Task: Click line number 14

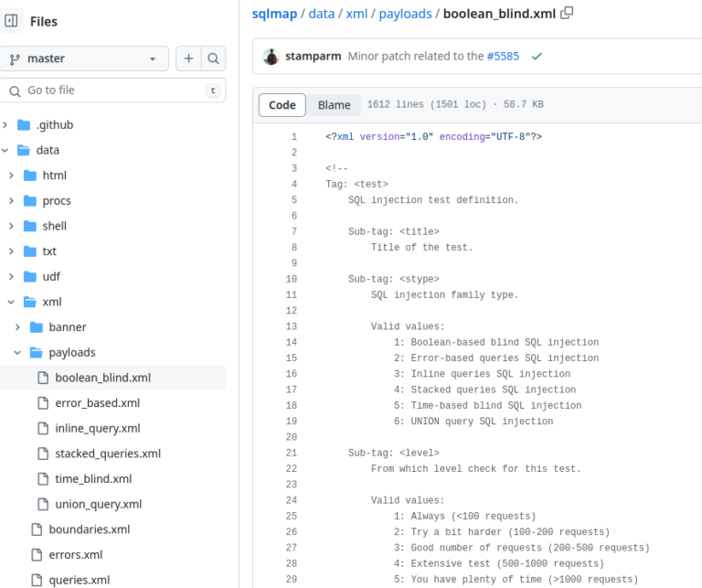Action: [292, 342]
